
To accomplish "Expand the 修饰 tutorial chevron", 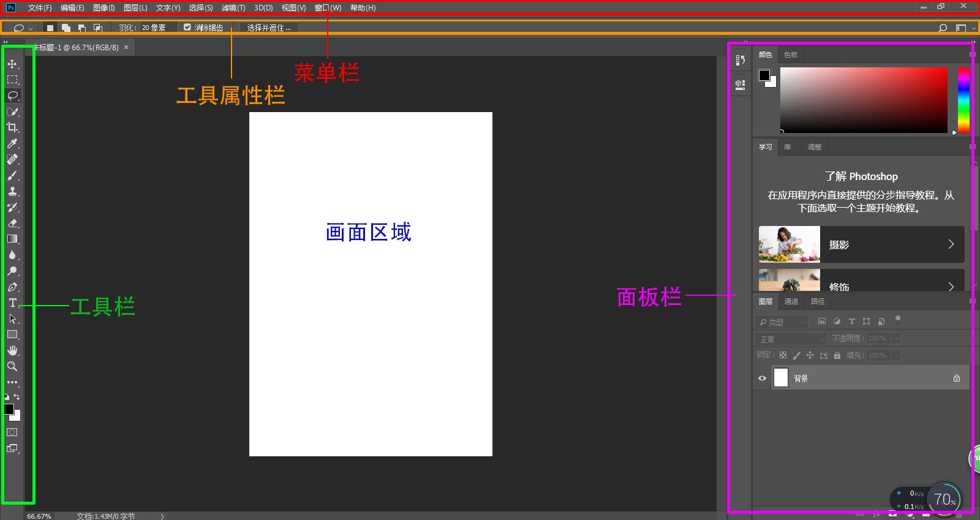I will coord(951,286).
